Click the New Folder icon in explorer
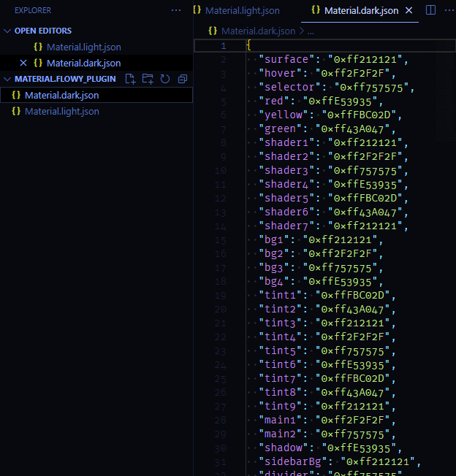The width and height of the screenshot is (456, 476). pyautogui.click(x=148, y=79)
